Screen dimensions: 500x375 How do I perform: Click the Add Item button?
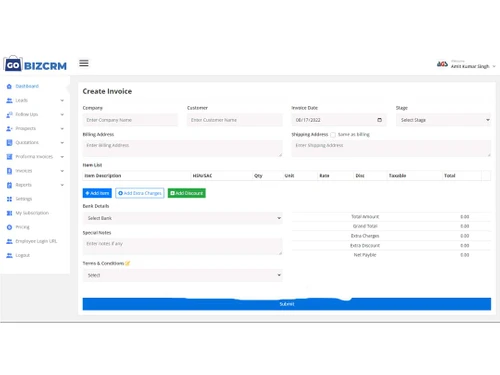(97, 193)
